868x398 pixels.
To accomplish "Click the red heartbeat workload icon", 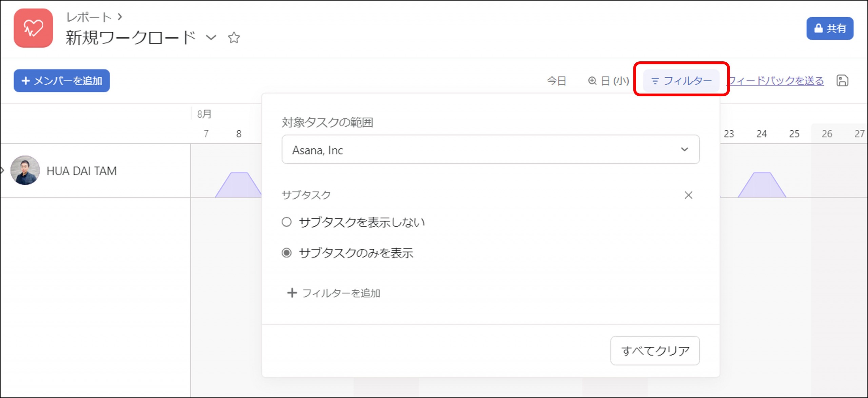I will [x=33, y=28].
